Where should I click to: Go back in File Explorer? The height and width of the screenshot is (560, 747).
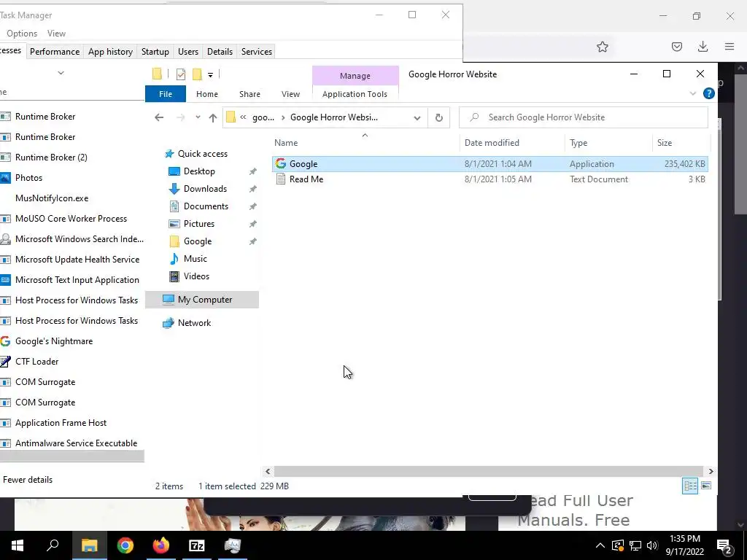[159, 117]
